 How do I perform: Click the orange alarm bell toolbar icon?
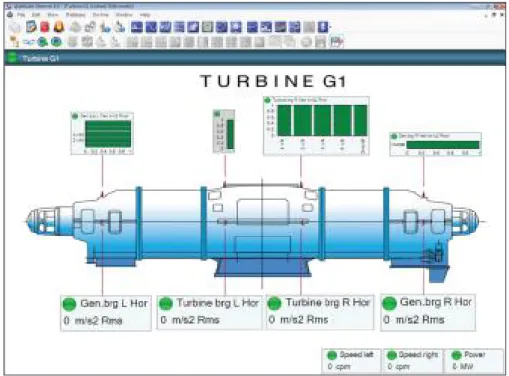pyautogui.click(x=59, y=27)
